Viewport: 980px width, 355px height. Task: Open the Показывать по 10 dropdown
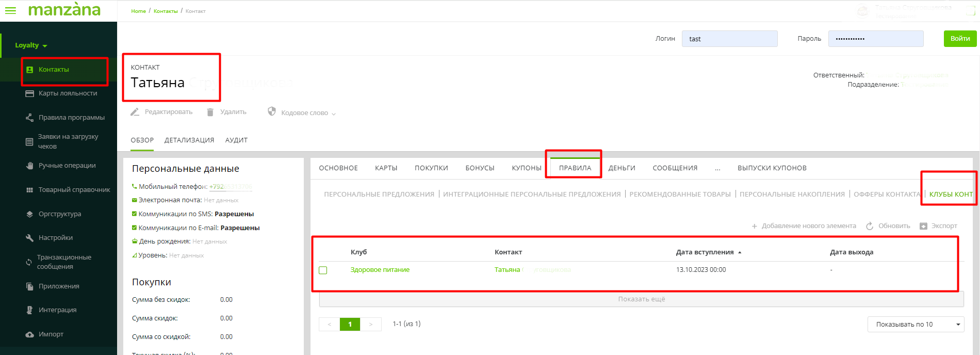pos(916,325)
